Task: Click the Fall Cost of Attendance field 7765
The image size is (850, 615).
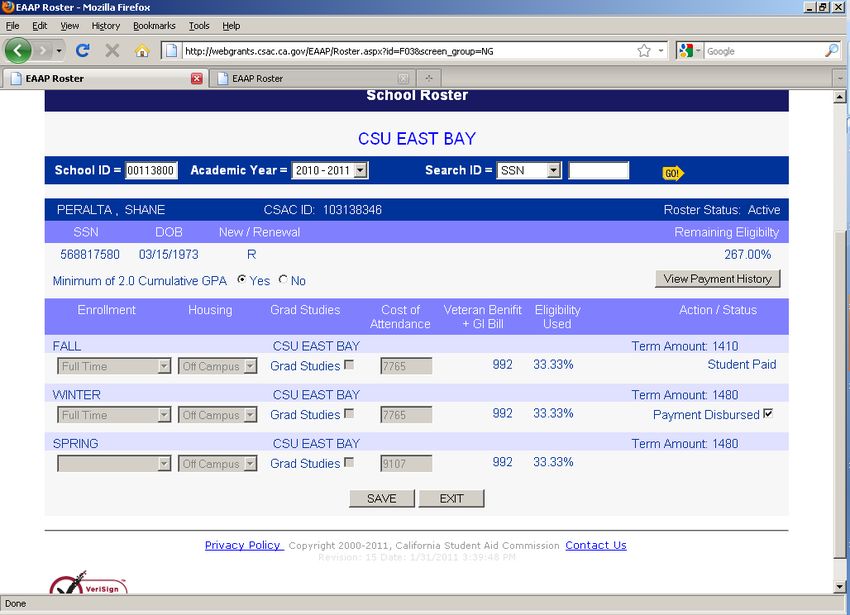Action: 406,366
